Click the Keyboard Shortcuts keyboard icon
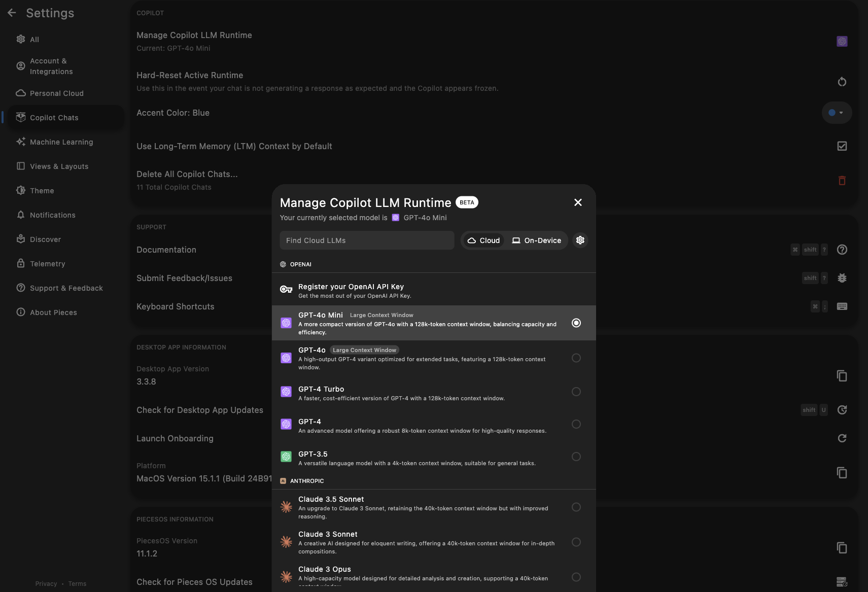Screen dimensions: 868x592 click(841, 306)
